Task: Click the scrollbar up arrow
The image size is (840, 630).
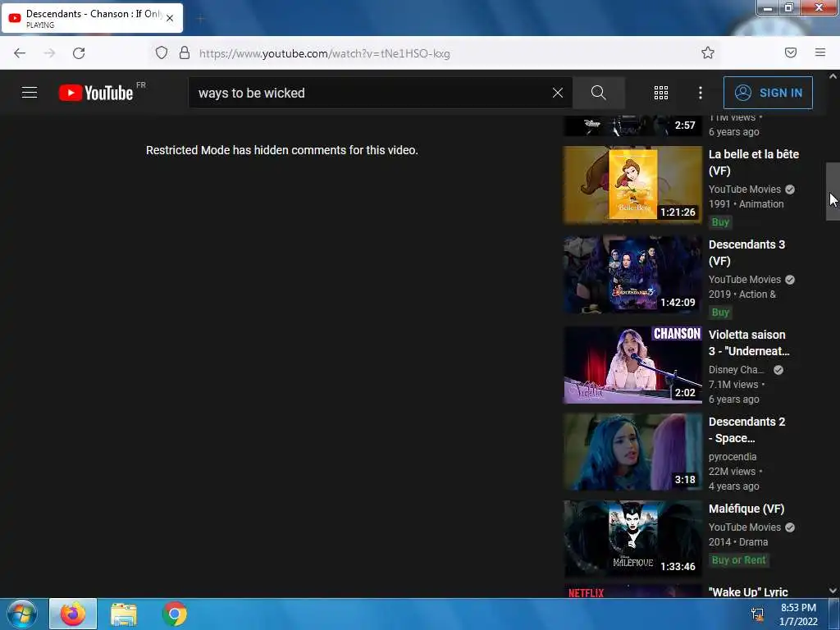Action: pyautogui.click(x=833, y=76)
